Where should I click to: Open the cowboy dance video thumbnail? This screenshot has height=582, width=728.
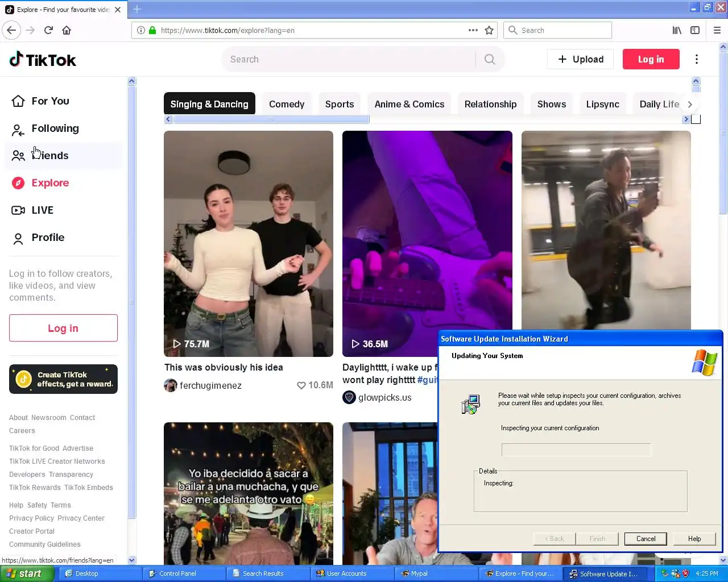tap(249, 493)
